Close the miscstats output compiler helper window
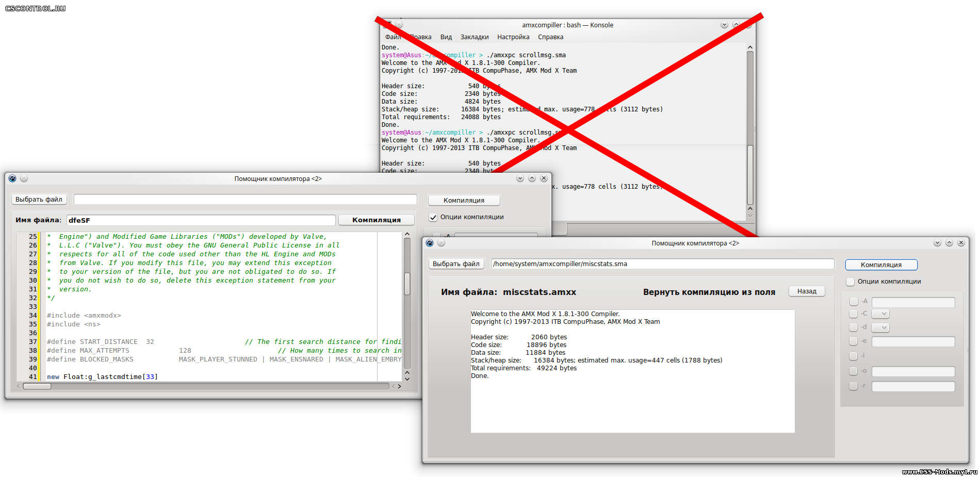 pos(961,243)
